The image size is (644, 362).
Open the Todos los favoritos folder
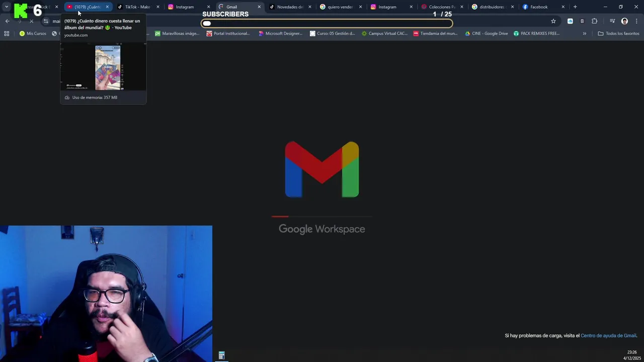coord(618,34)
